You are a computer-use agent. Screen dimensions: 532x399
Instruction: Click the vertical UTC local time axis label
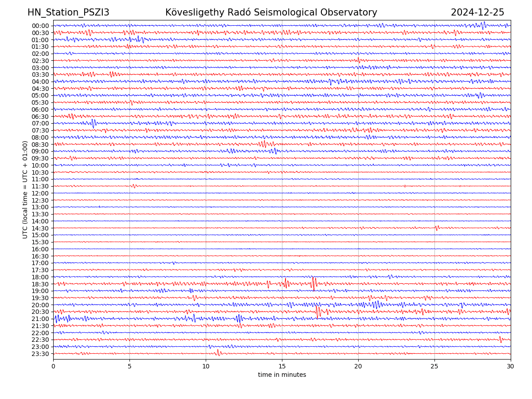point(25,189)
